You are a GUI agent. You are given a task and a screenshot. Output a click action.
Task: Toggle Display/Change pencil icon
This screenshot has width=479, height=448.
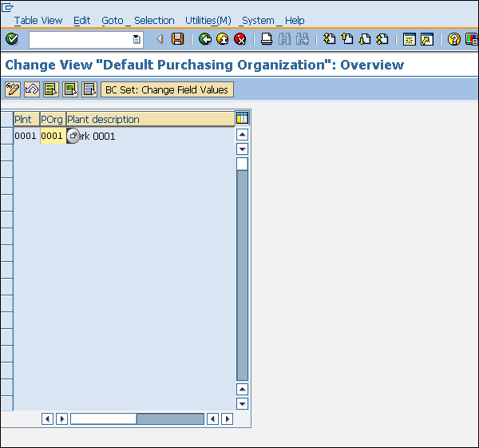(x=13, y=89)
